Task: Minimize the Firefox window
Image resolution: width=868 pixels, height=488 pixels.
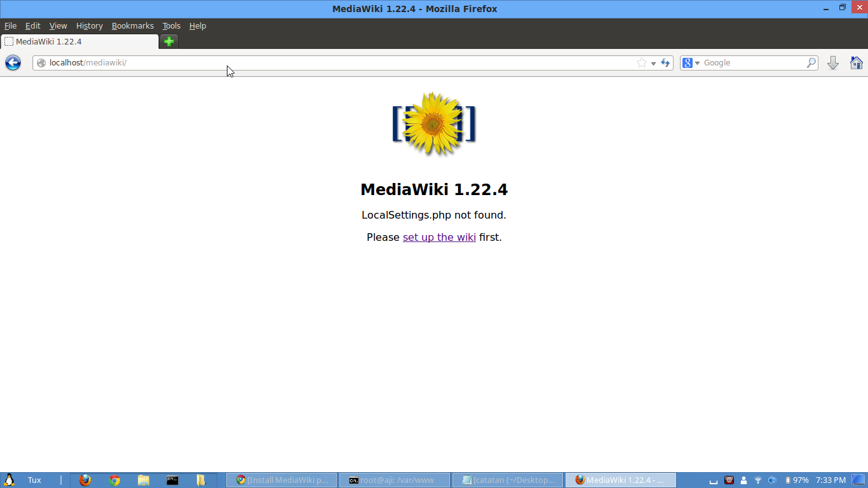Action: click(827, 8)
